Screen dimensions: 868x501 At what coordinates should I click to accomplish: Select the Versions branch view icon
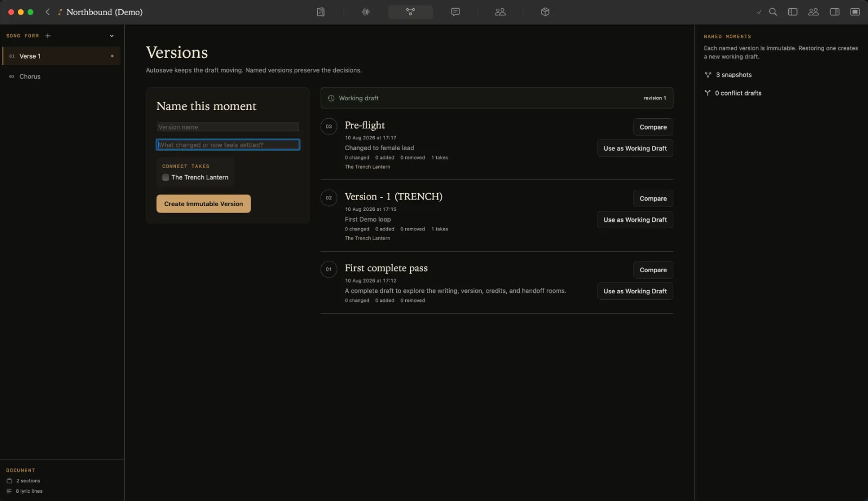pyautogui.click(x=411, y=12)
